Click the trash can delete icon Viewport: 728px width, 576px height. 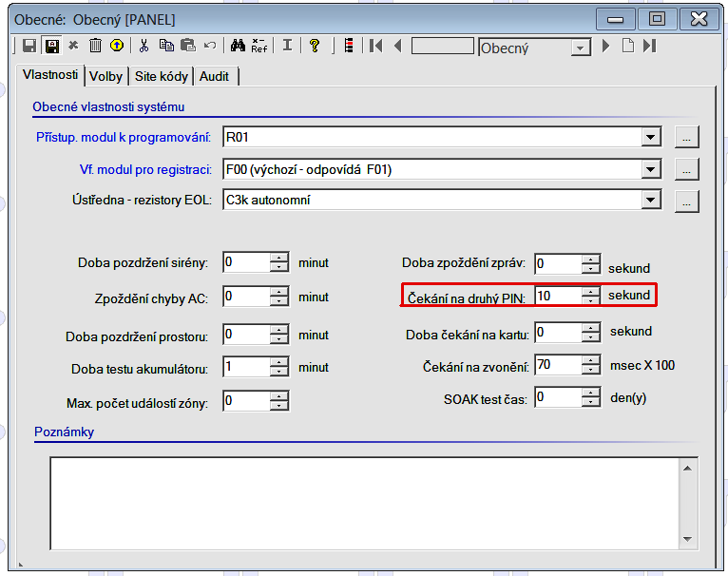tap(95, 46)
